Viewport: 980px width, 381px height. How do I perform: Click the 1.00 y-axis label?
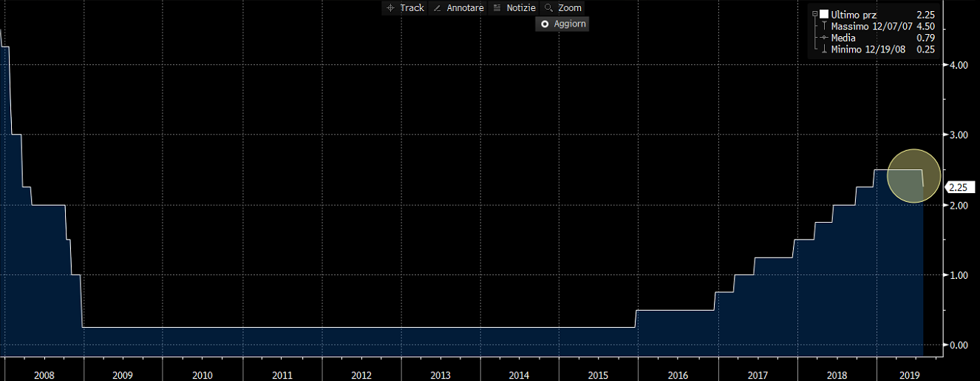959,275
